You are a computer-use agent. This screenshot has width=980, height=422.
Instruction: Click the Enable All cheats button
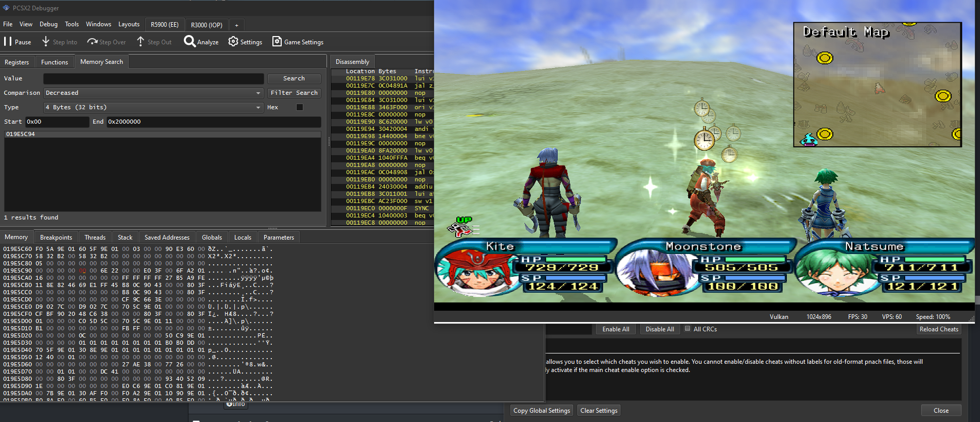pyautogui.click(x=615, y=329)
